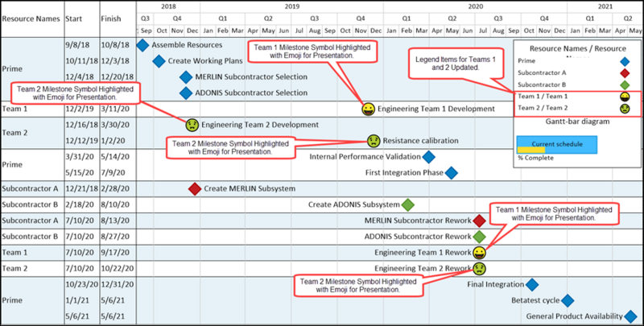Select the Final Integration milestone diamond

[532, 284]
